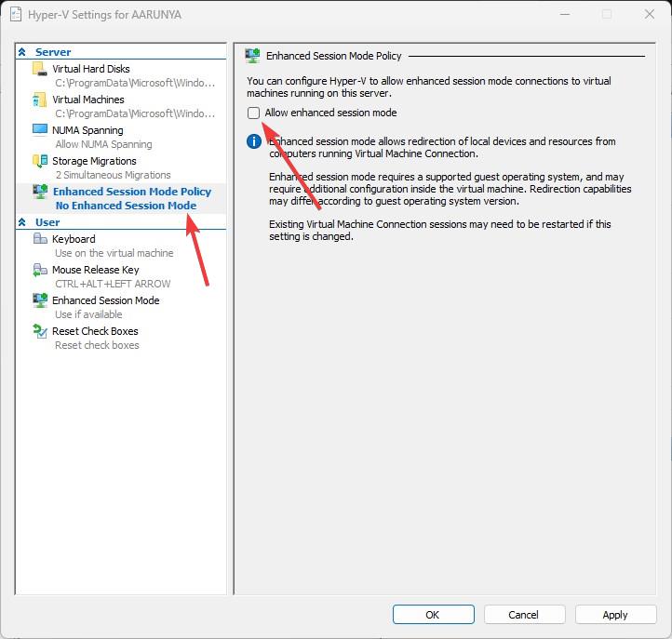Click 'Reset check boxes' subtext

[97, 345]
